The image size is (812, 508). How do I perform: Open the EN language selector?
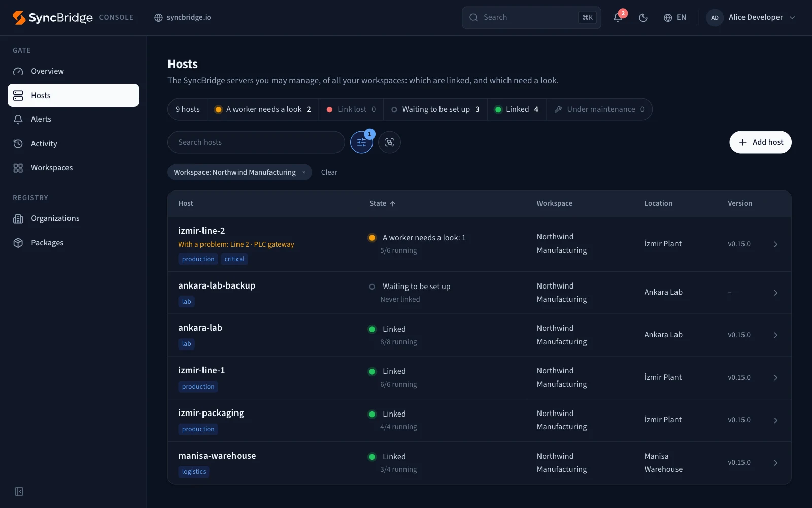pyautogui.click(x=675, y=17)
